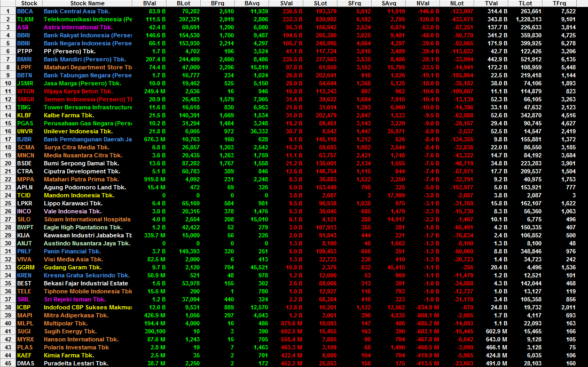Select the LPPF stock code
Viewport: 588px width, 367px height.
tap(25, 67)
